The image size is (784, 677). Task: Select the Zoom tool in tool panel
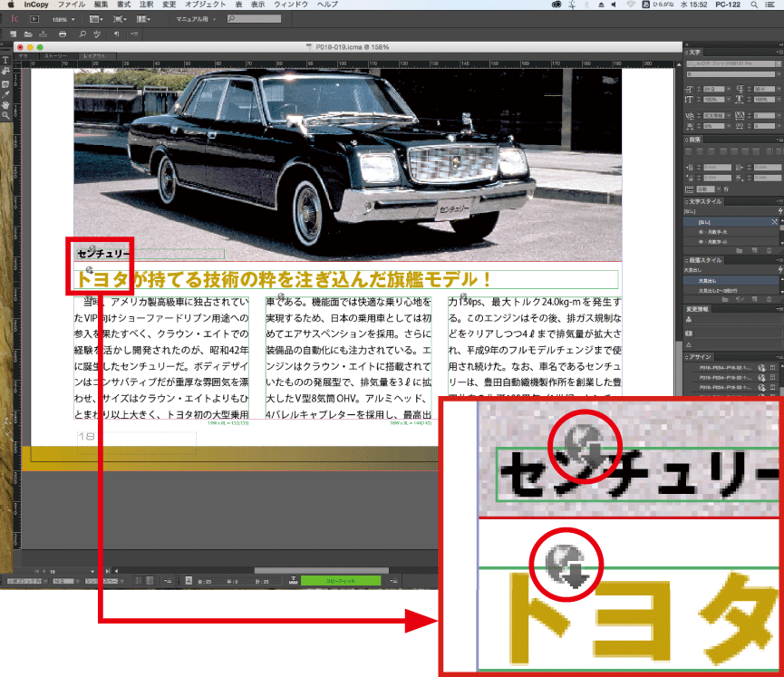5,115
